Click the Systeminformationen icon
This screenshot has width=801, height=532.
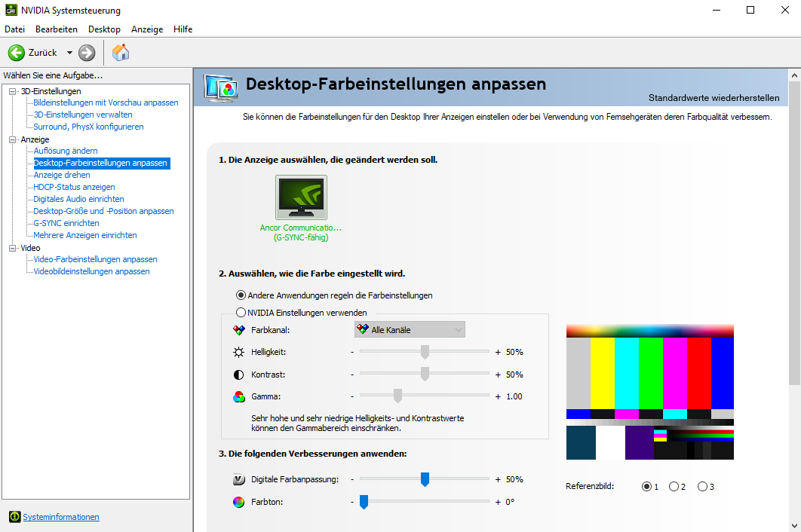pos(15,517)
